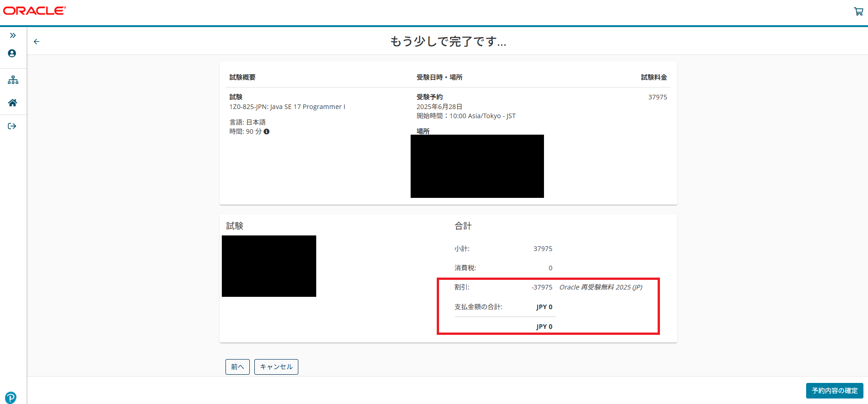Click the organization hierarchy icon in sidebar

pyautogui.click(x=13, y=80)
